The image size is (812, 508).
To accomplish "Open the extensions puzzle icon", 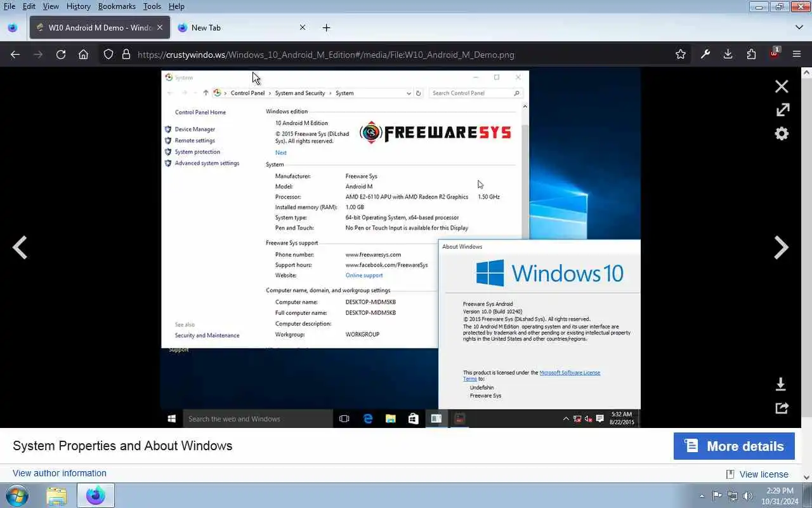I will [x=752, y=55].
